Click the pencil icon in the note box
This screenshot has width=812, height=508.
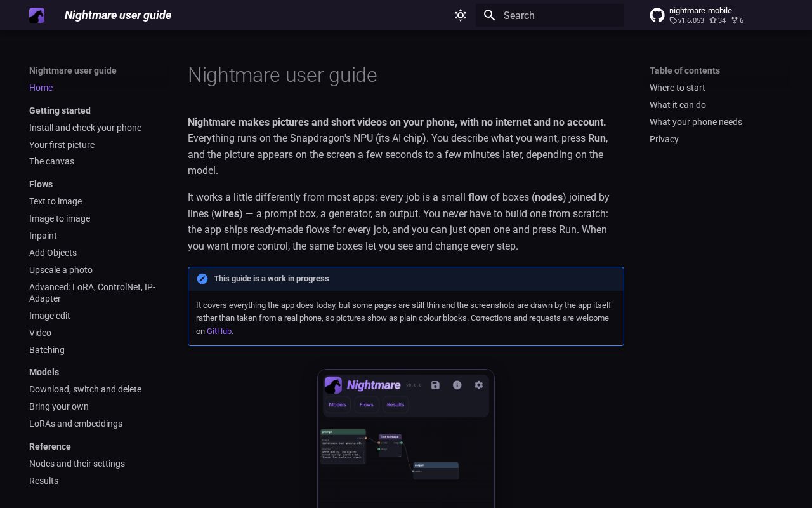(202, 279)
